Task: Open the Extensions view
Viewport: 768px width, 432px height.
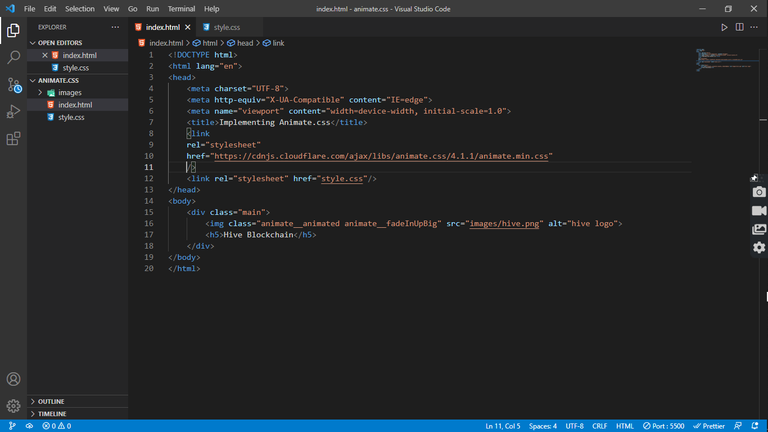Action: click(x=13, y=139)
